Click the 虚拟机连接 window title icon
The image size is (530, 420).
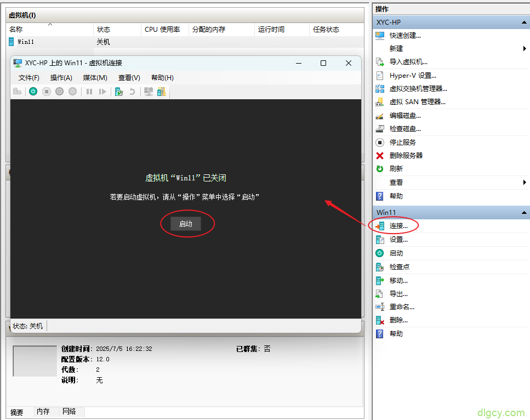(x=17, y=63)
